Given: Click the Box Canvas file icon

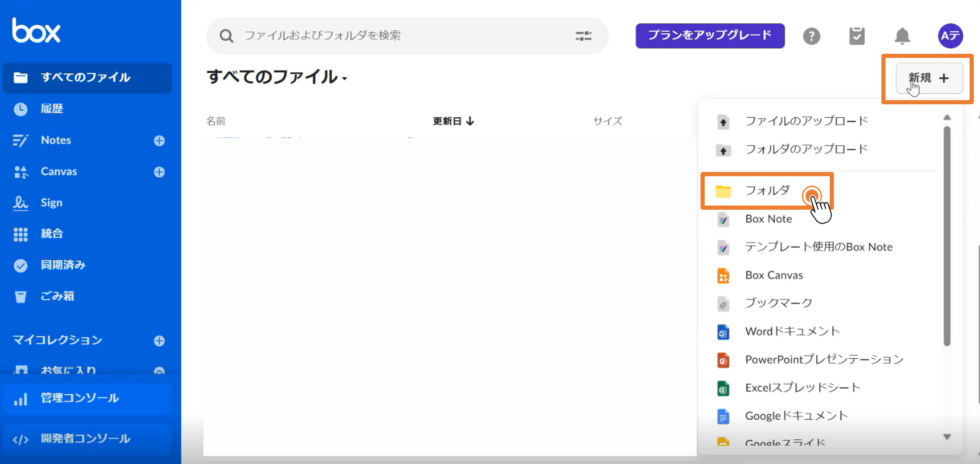Looking at the screenshot, I should click(723, 276).
